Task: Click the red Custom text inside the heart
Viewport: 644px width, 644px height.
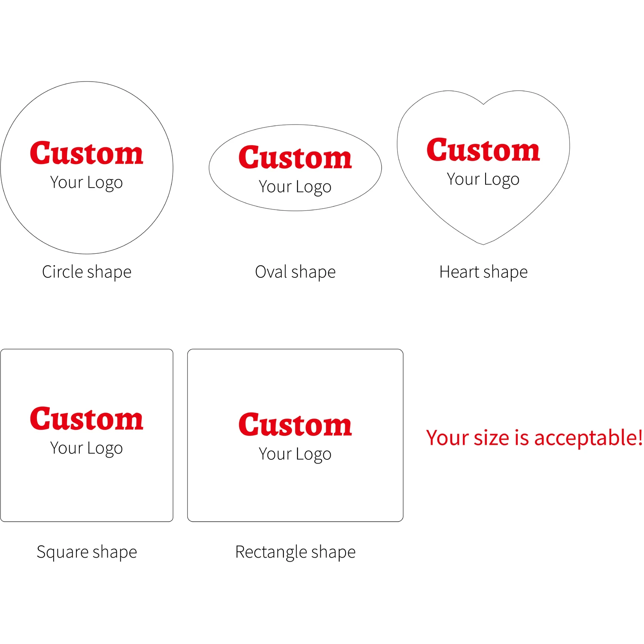Action: [x=483, y=150]
